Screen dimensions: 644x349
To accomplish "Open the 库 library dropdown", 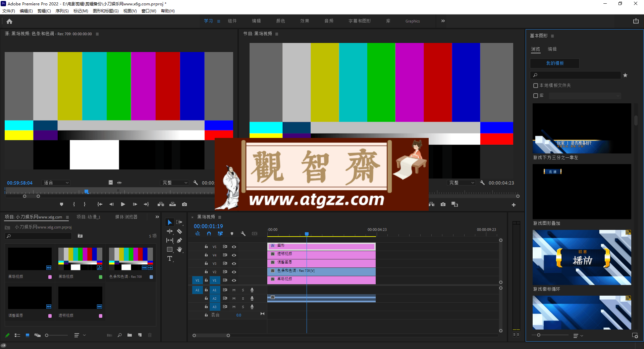I will click(x=585, y=96).
